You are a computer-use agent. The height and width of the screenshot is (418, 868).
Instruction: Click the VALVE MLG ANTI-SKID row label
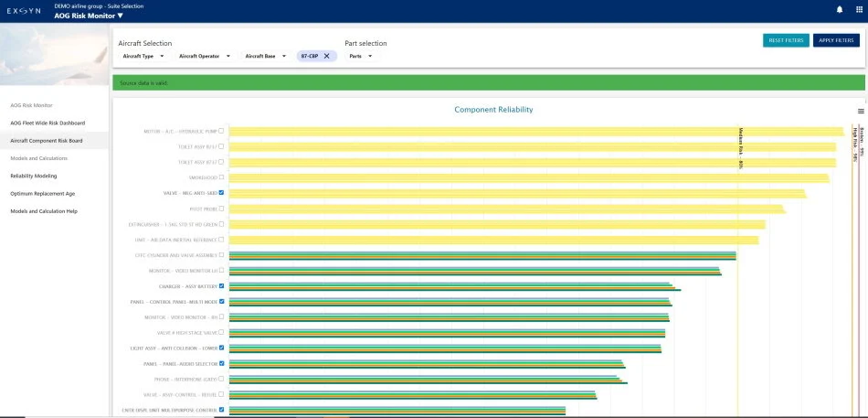click(x=190, y=193)
